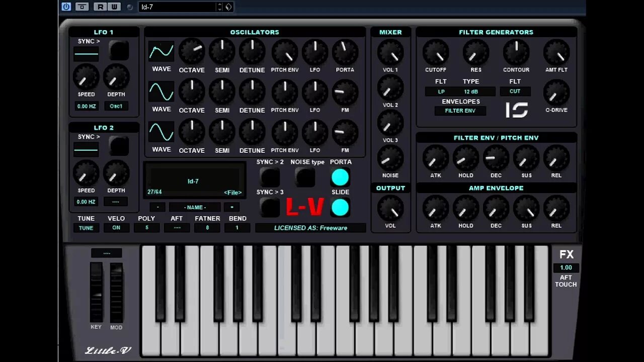
Task: Open LFO 1 destination Osc1 selector
Action: 116,106
